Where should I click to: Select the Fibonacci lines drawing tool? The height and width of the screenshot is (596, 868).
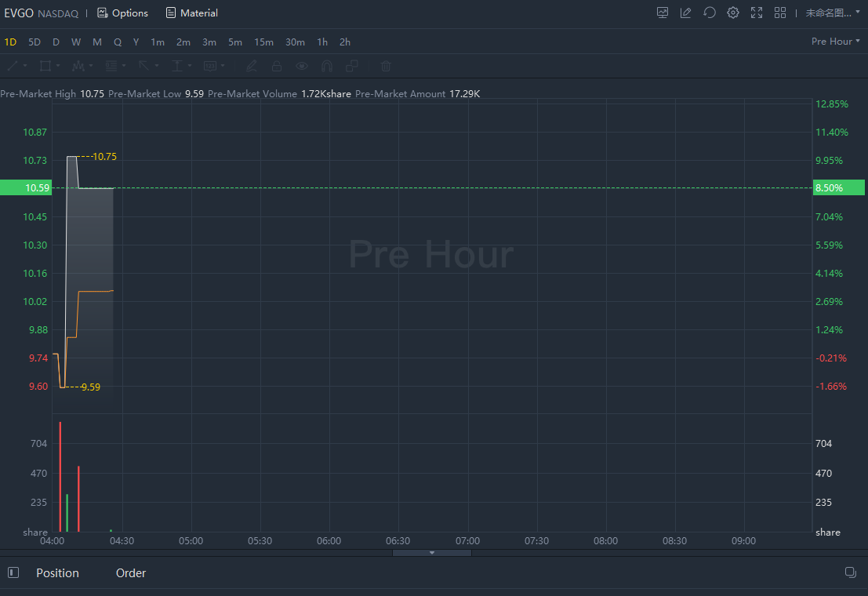[x=111, y=66]
